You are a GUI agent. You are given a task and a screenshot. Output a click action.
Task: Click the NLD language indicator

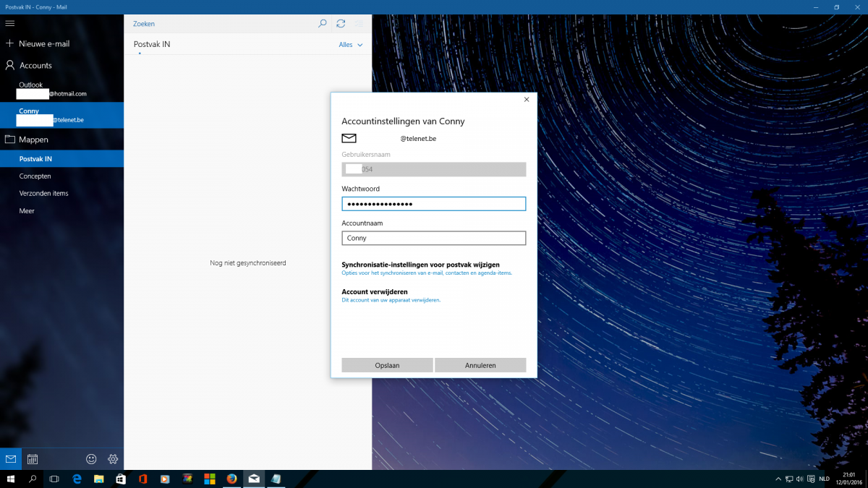pyautogui.click(x=824, y=479)
